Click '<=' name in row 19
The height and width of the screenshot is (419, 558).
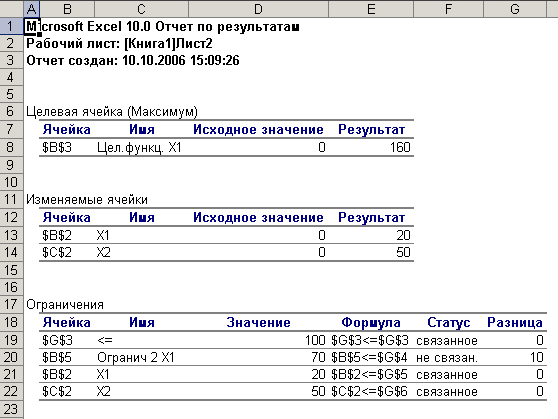[x=105, y=340]
